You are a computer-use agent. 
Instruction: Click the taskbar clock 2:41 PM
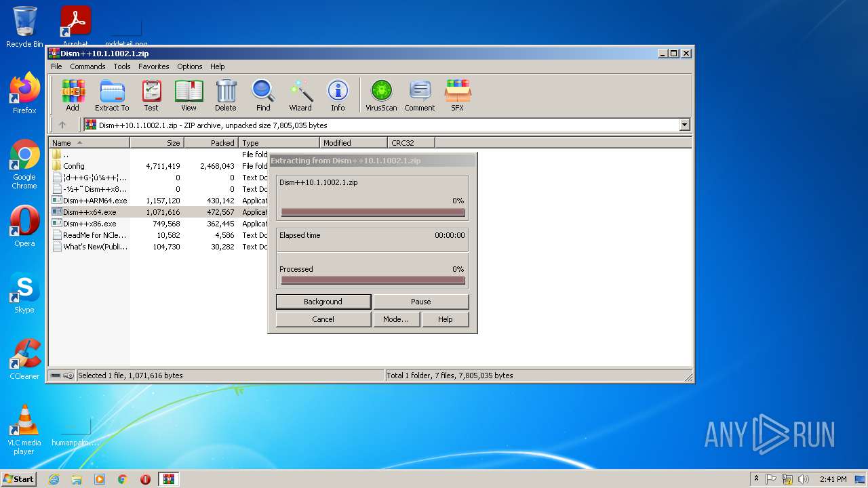click(833, 479)
